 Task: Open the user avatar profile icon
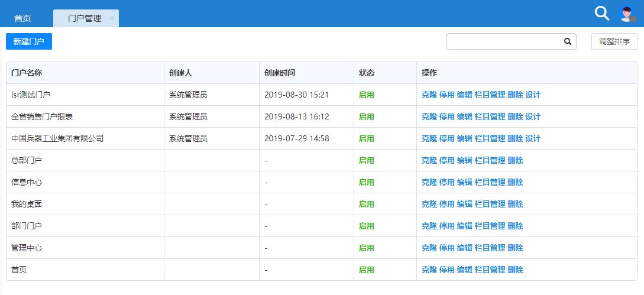627,14
